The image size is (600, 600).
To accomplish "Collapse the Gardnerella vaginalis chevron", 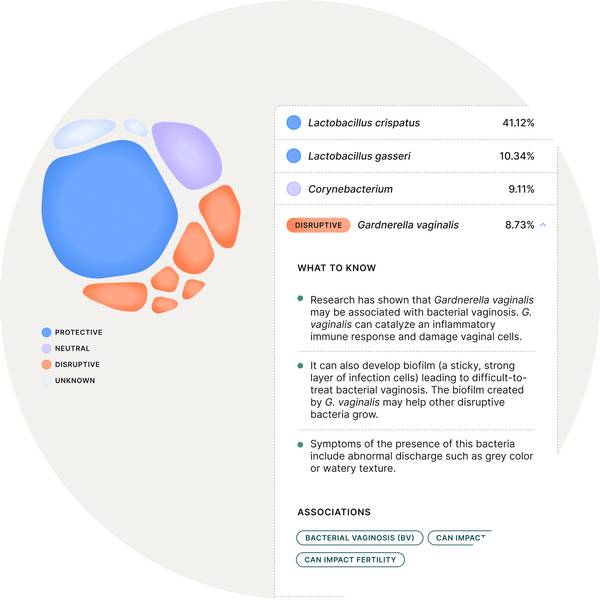I will (543, 225).
